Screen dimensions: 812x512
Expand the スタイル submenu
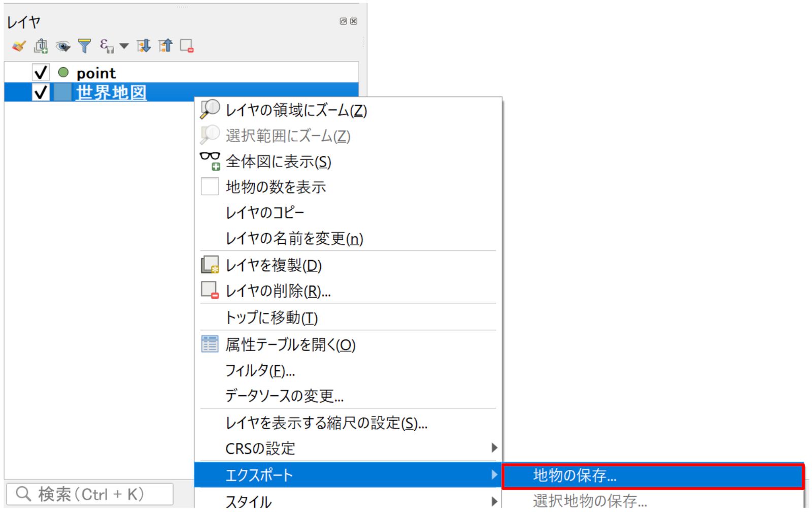[x=348, y=501]
